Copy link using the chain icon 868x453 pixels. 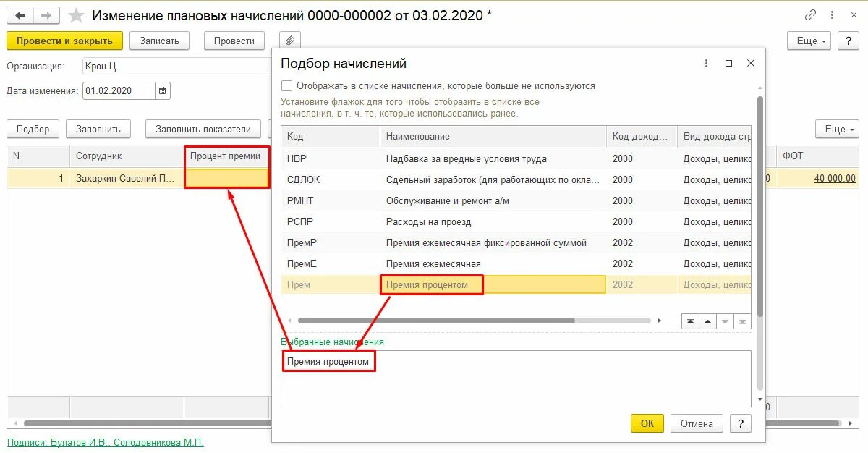click(x=811, y=15)
